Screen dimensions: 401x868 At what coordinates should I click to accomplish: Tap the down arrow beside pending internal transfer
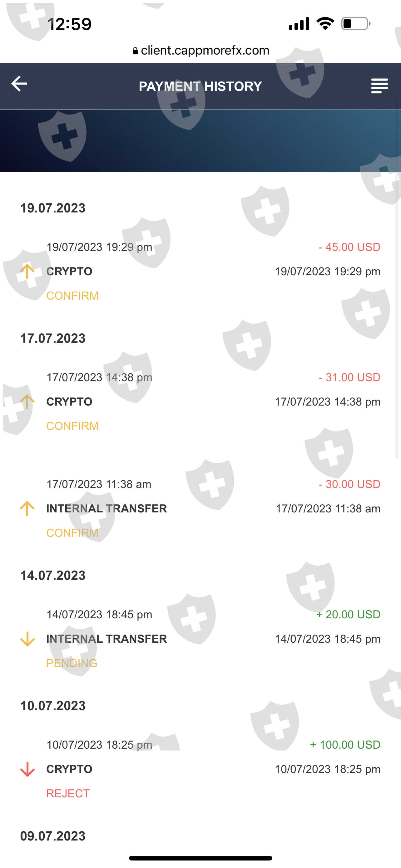point(27,639)
